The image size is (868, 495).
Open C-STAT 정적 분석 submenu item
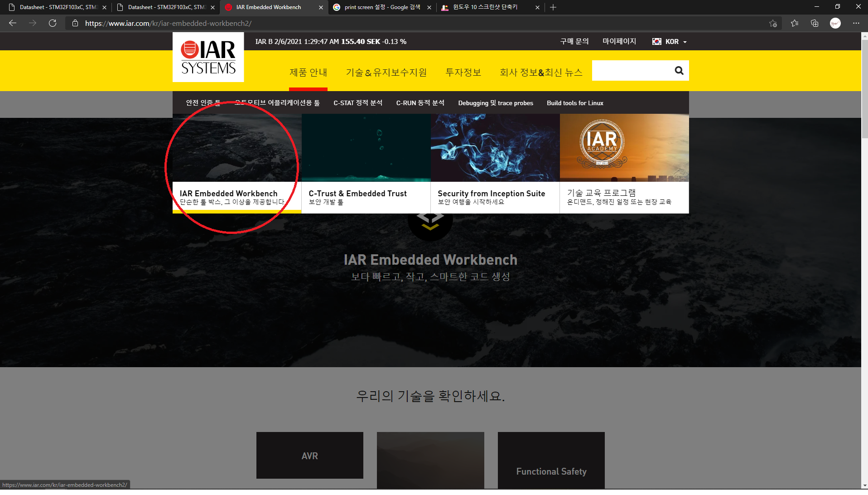358,103
